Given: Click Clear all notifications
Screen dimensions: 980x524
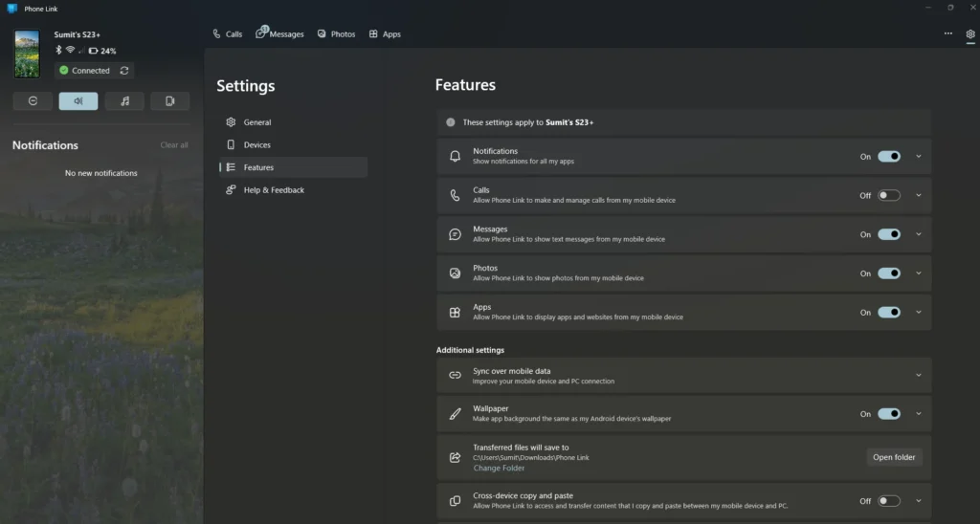Looking at the screenshot, I should tap(174, 145).
